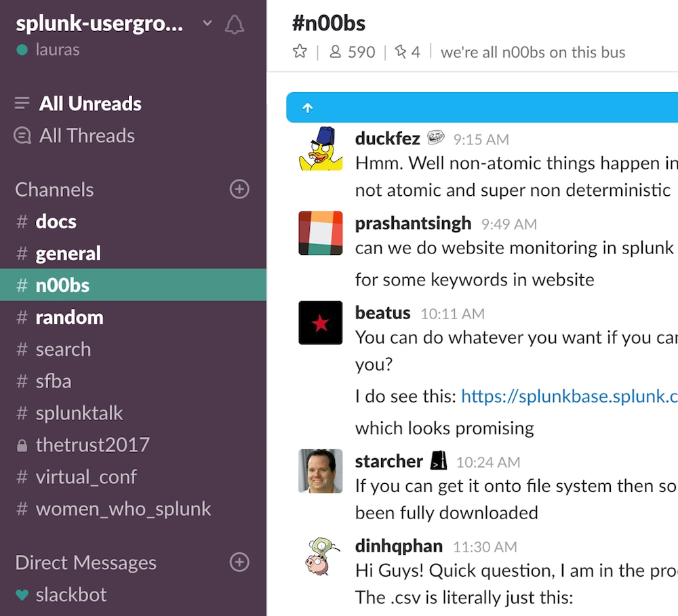
Task: Jump up via the blue unread banner arrow
Action: coord(307,108)
